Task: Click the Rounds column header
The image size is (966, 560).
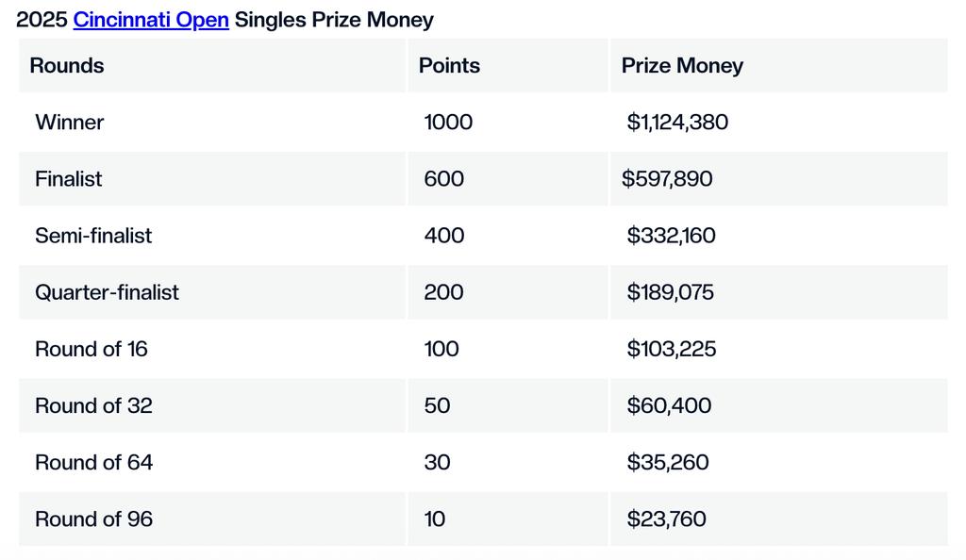Action: coord(67,65)
